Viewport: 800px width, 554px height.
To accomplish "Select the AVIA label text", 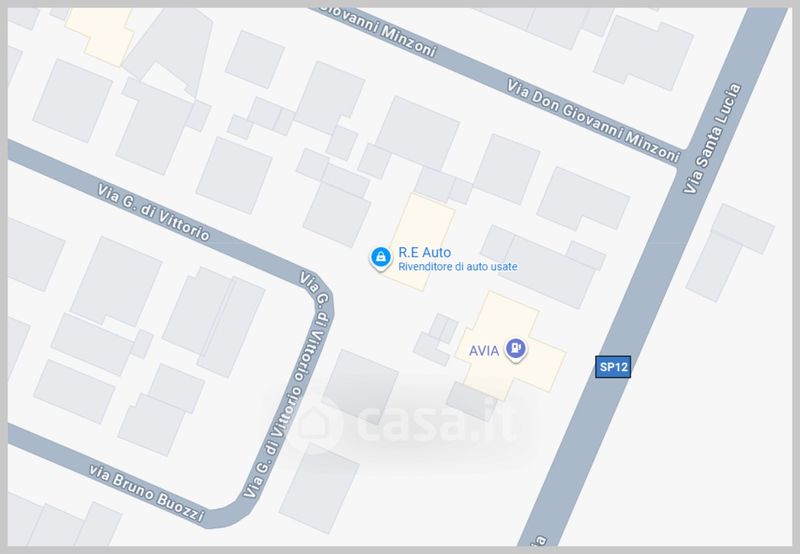I will coord(484,351).
